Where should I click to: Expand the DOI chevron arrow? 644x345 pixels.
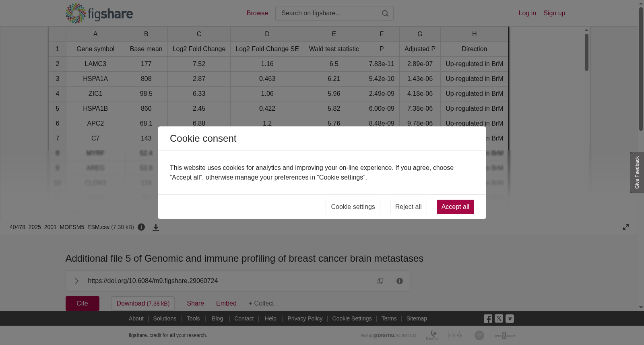coord(77,281)
